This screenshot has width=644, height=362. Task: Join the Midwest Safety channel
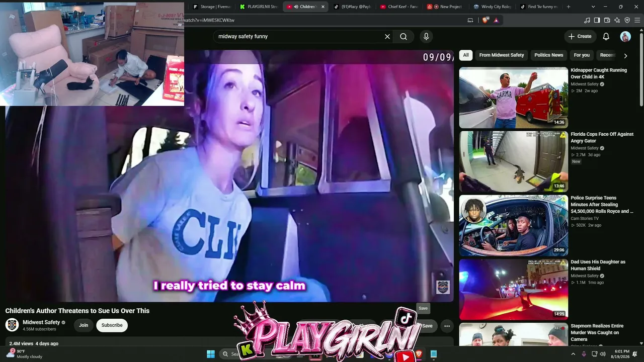point(84,325)
